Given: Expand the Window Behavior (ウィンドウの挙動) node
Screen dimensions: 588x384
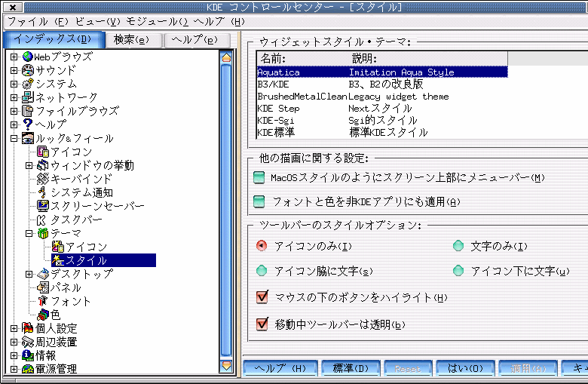Looking at the screenshot, I should (x=29, y=165).
